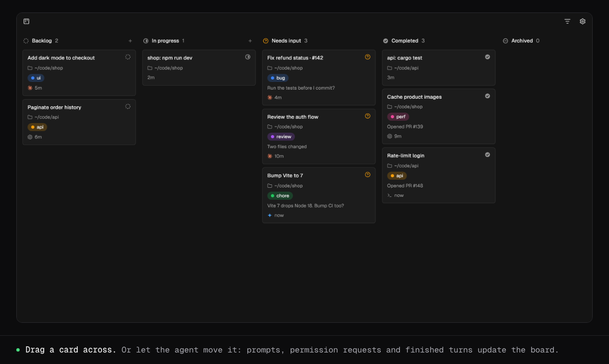Click 'Opened PR #148' text

point(405,186)
